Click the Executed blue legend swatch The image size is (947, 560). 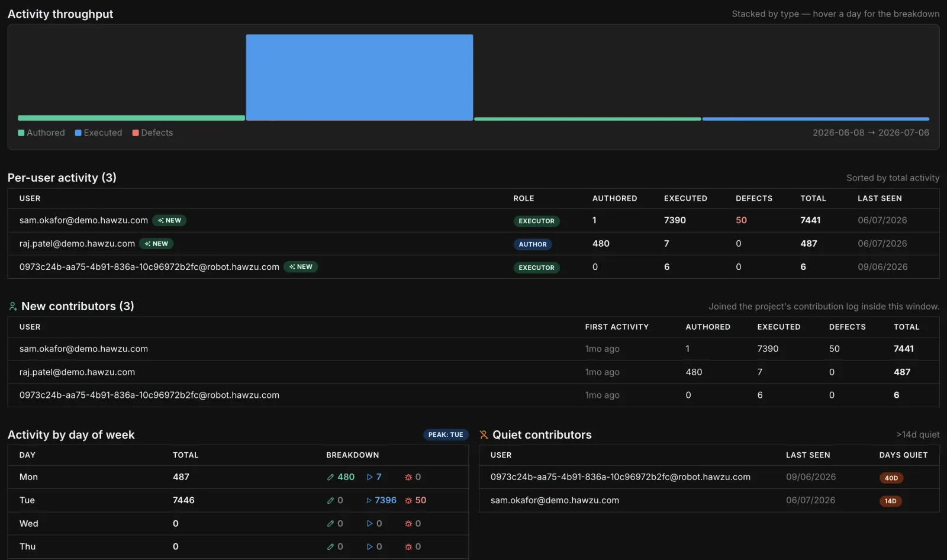78,133
